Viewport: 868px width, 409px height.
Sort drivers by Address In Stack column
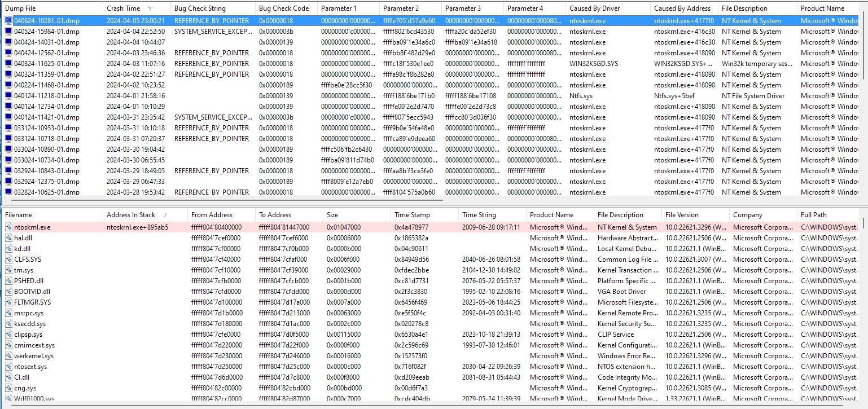click(145, 215)
